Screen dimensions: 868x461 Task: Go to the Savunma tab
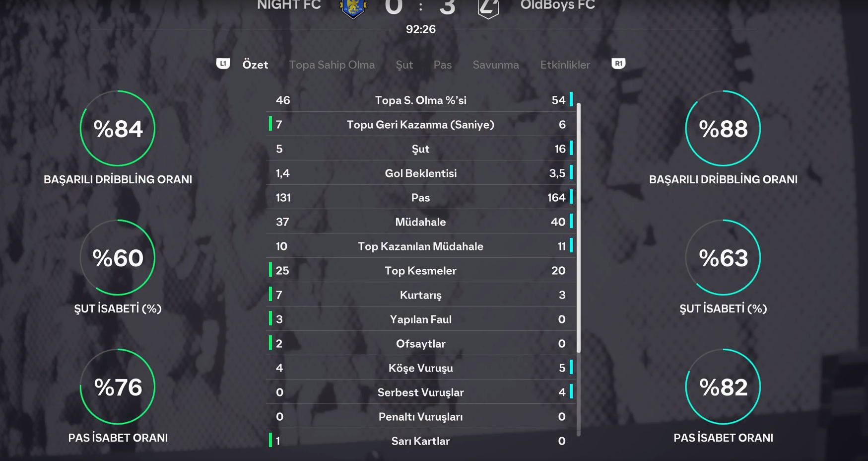pos(495,65)
